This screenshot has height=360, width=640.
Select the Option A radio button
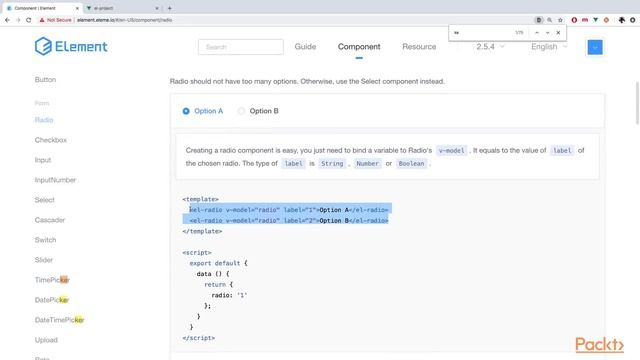186,111
